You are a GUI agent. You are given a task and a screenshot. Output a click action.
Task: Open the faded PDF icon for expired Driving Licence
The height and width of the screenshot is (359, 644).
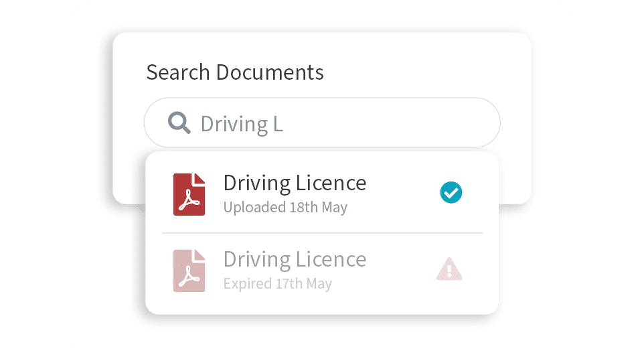189,271
